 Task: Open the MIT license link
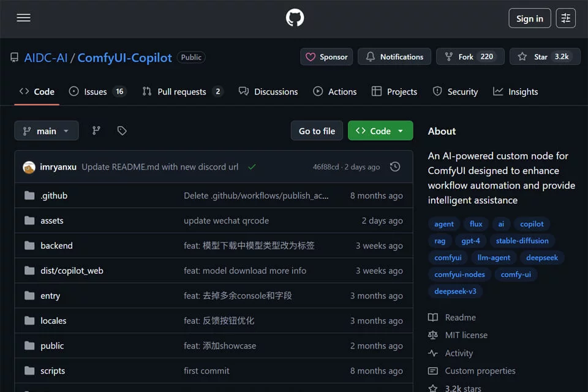pyautogui.click(x=466, y=335)
